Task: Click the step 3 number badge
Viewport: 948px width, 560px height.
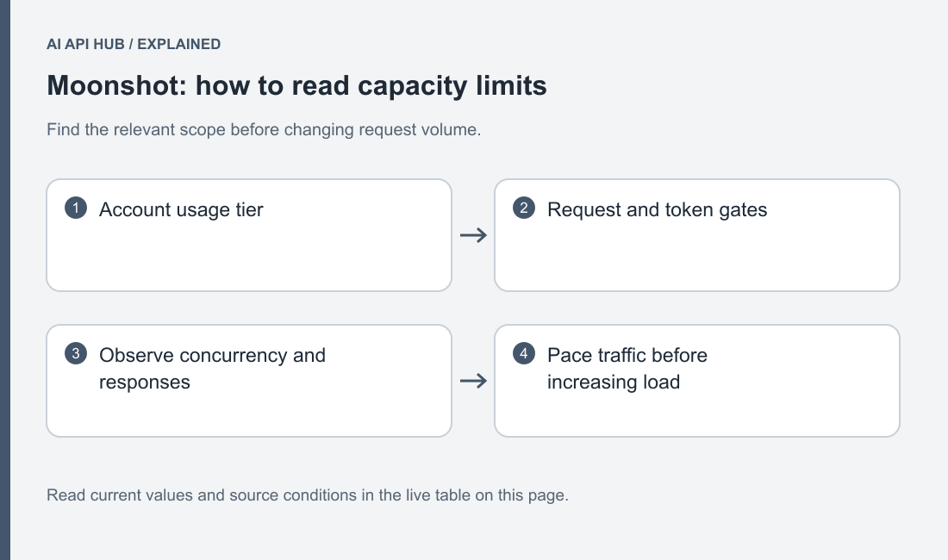Action: pos(76,353)
